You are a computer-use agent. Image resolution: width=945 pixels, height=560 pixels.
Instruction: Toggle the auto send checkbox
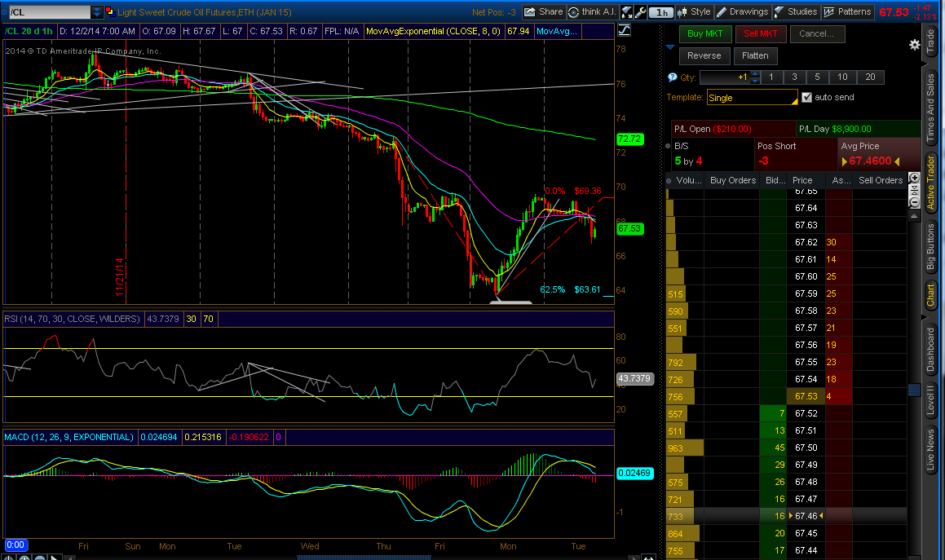[x=806, y=97]
